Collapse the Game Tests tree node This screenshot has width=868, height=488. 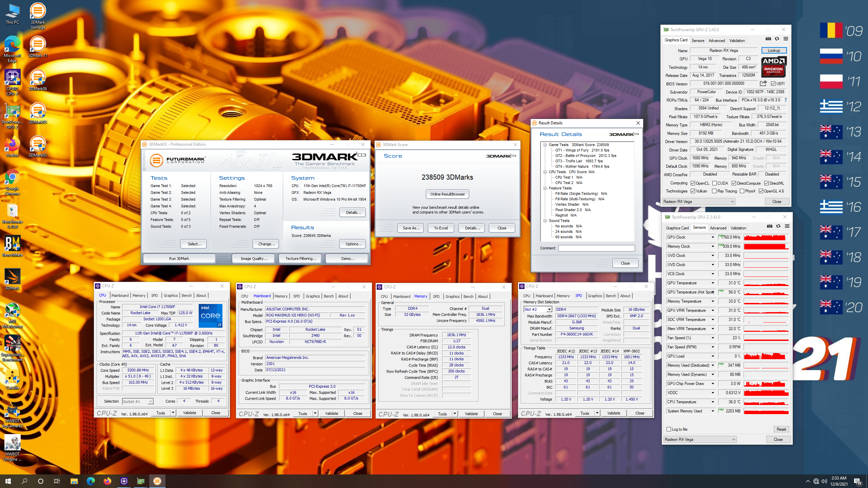click(x=545, y=145)
